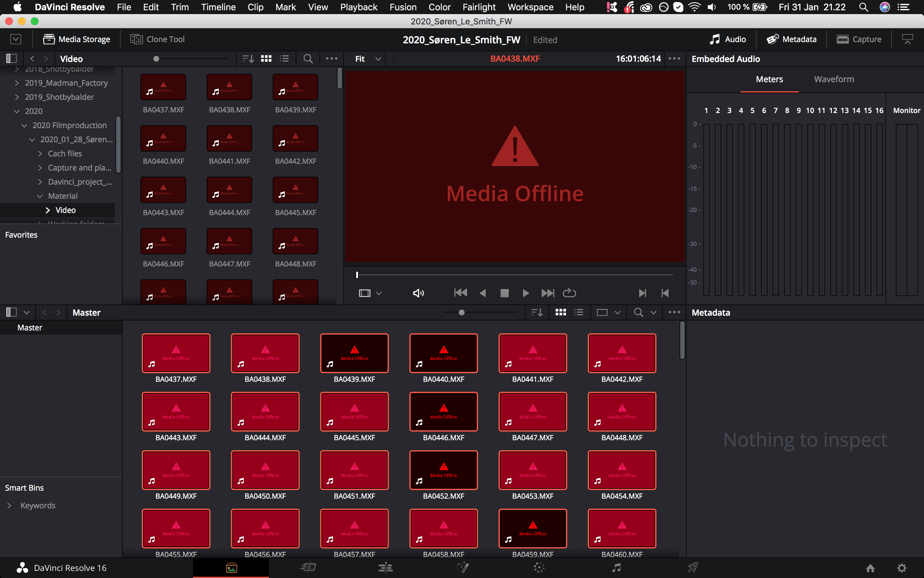The width and height of the screenshot is (924, 578).
Task: Jump to first frame in viewer
Action: [460, 293]
